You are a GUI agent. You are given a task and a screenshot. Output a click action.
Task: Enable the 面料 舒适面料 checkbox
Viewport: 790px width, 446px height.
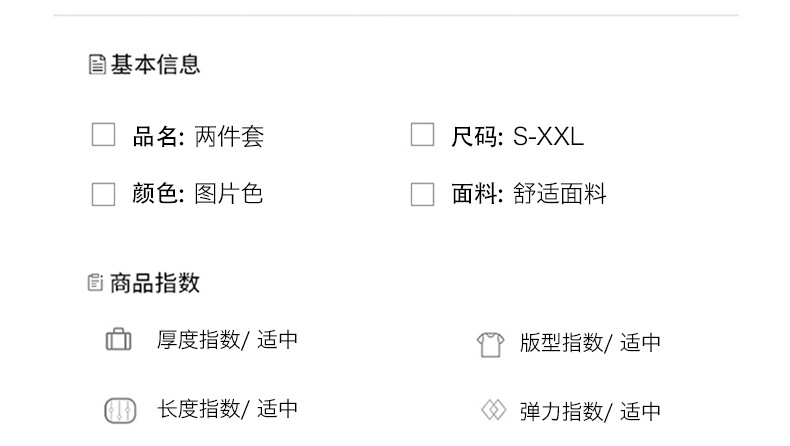[x=423, y=193]
